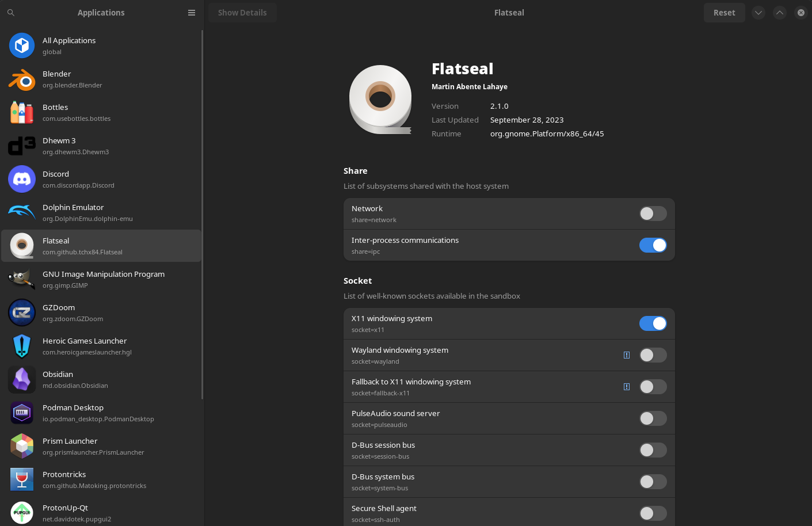
Task: Enable Wayland windowing system toggle
Action: tap(653, 355)
